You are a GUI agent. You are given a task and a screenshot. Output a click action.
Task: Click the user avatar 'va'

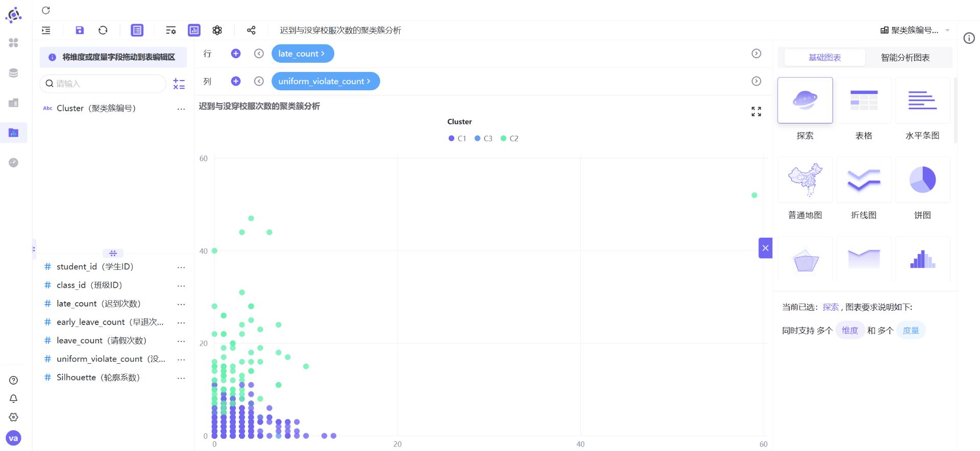14,438
